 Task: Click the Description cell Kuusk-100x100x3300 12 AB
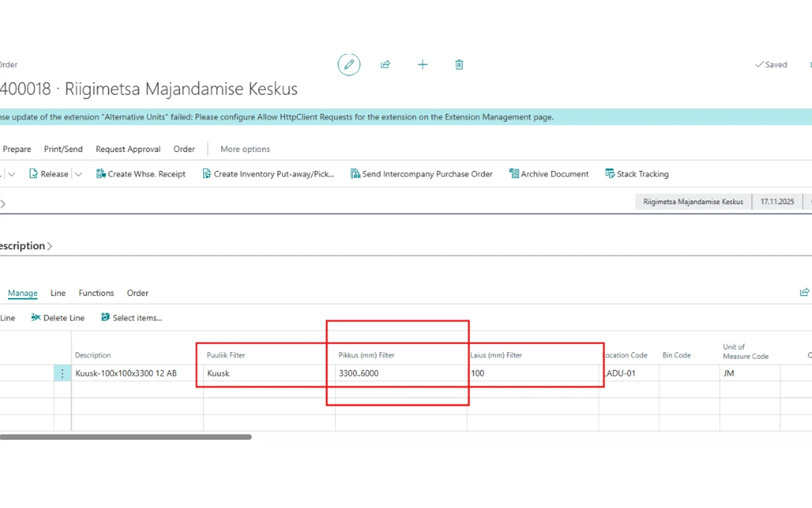137,373
